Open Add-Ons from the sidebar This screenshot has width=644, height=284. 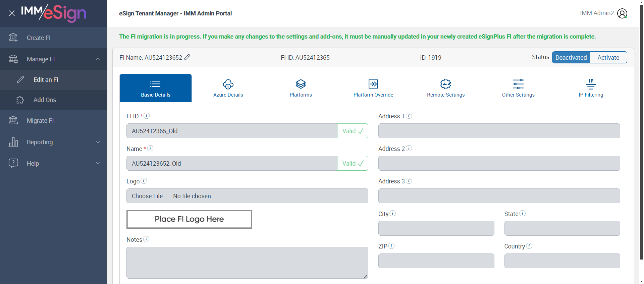(45, 100)
